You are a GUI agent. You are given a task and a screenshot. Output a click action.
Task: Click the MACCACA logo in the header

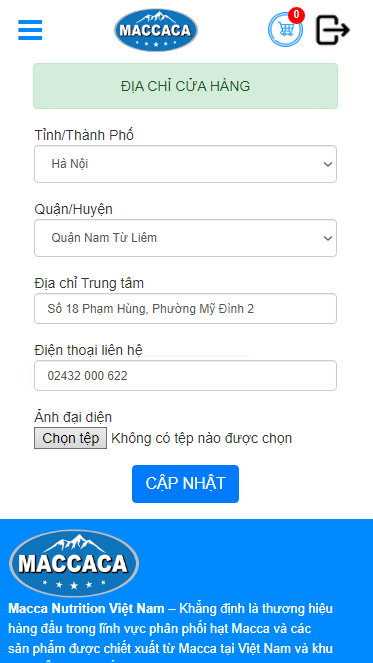tap(156, 30)
